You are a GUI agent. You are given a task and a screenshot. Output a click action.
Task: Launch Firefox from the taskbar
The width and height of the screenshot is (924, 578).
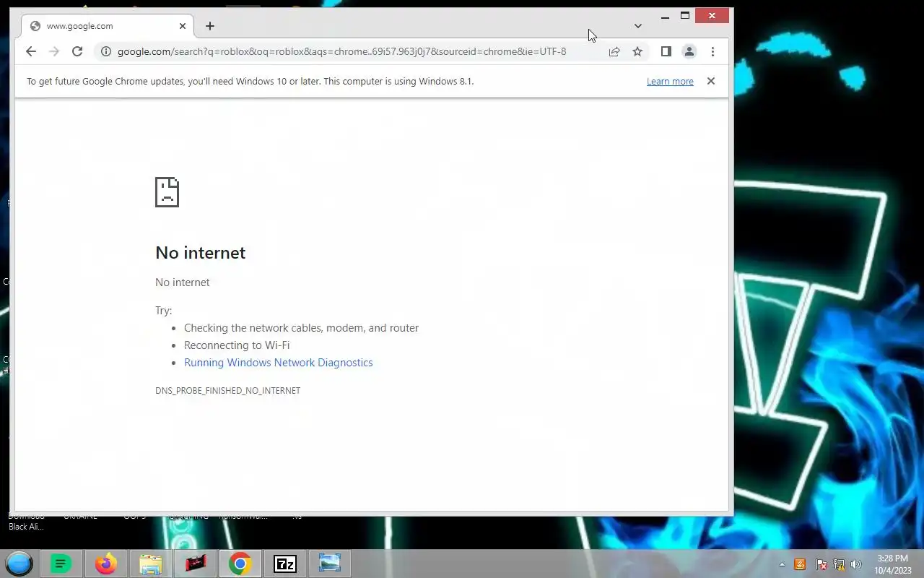[105, 564]
